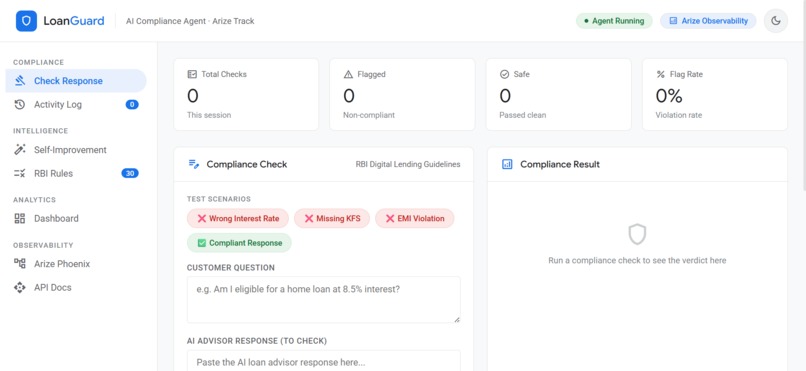This screenshot has height=371, width=806.
Task: Click the LoanGuard brand name text
Action: 74,21
